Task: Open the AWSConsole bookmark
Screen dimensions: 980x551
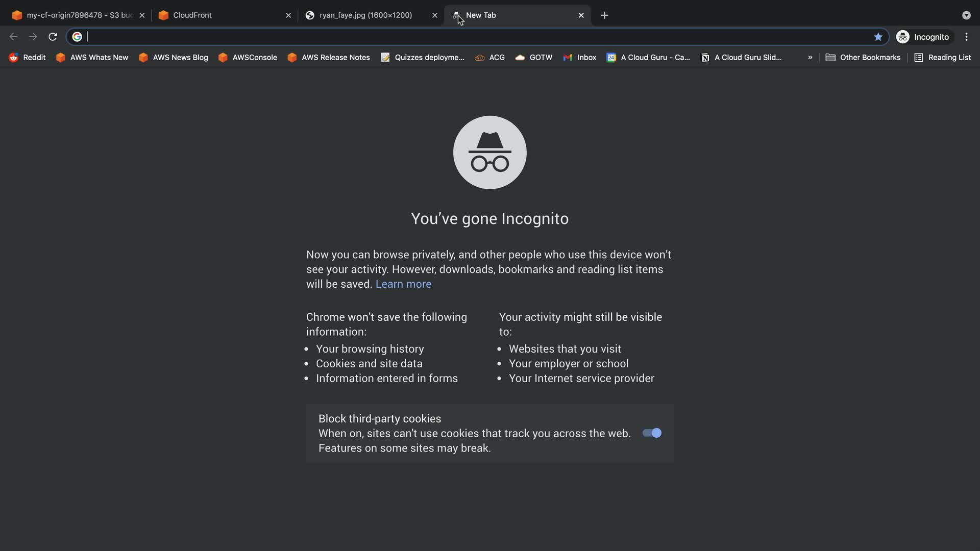Action: pos(248,58)
